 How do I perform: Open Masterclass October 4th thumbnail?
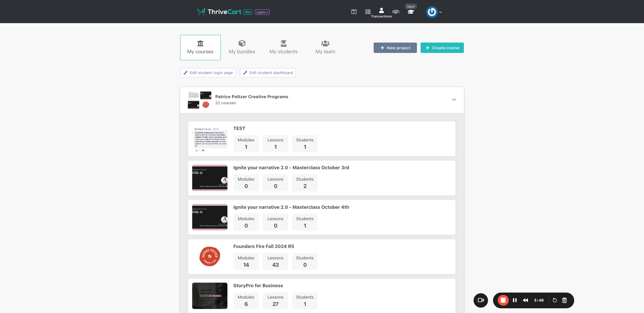pyautogui.click(x=210, y=217)
